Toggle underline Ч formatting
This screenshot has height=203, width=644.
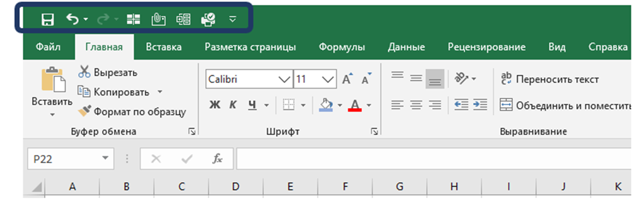pos(252,105)
